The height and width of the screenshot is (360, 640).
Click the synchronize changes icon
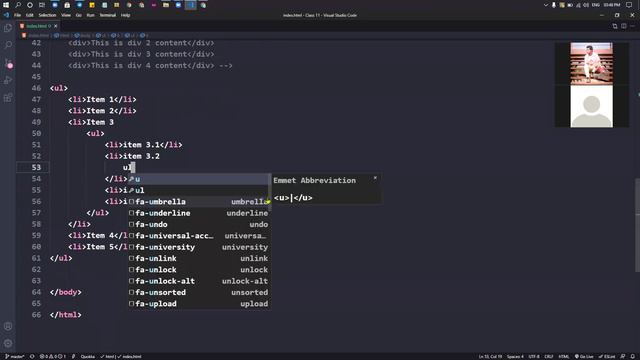click(x=32, y=356)
